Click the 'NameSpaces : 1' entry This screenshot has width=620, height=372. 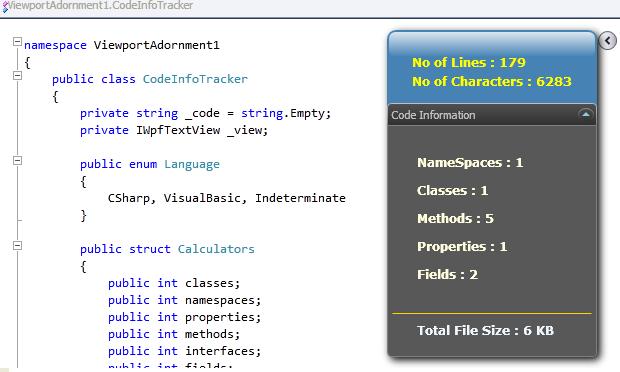[x=470, y=162]
